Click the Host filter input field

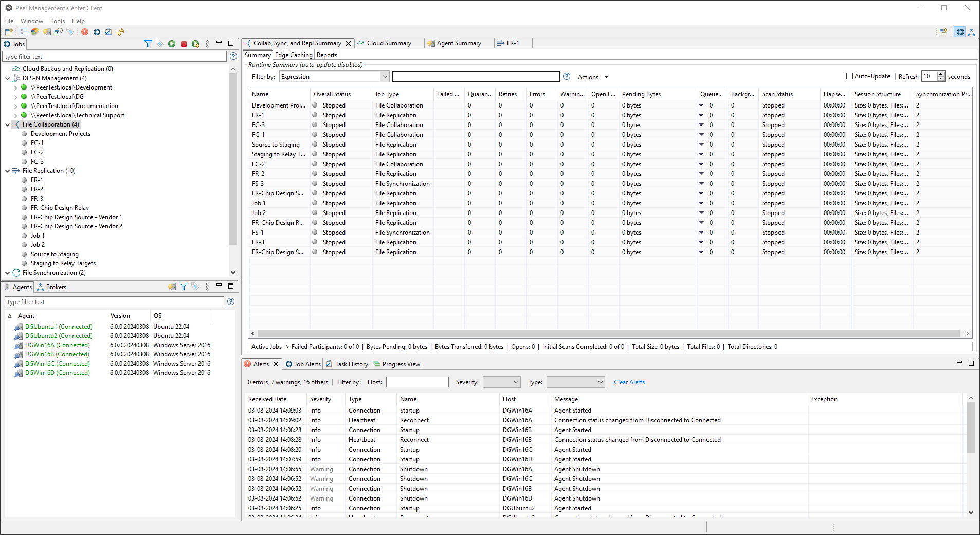point(417,382)
